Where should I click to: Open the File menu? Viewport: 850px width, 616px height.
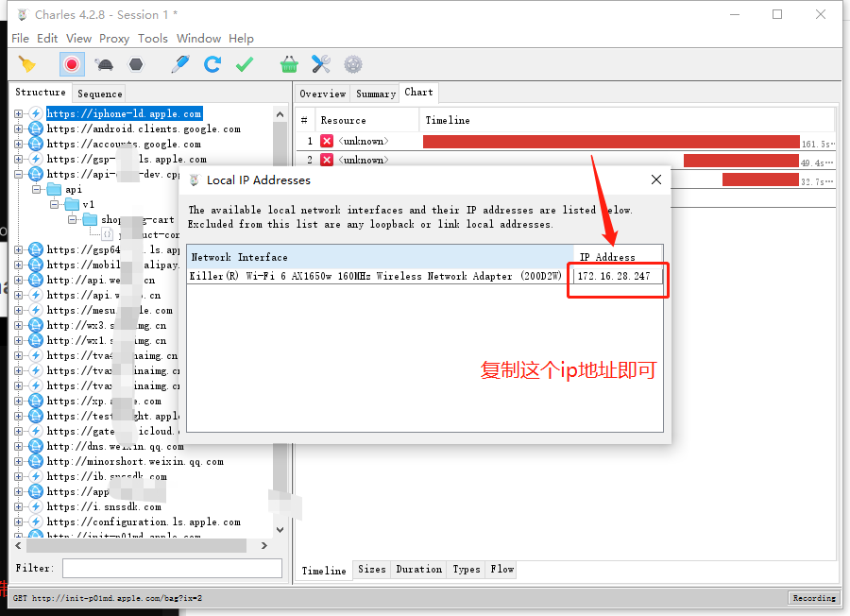tap(20, 39)
